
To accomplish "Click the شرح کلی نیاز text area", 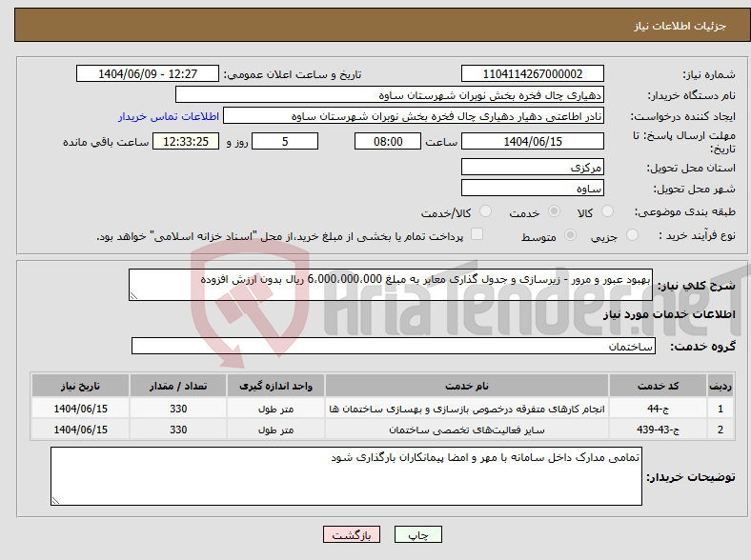I will click(391, 285).
